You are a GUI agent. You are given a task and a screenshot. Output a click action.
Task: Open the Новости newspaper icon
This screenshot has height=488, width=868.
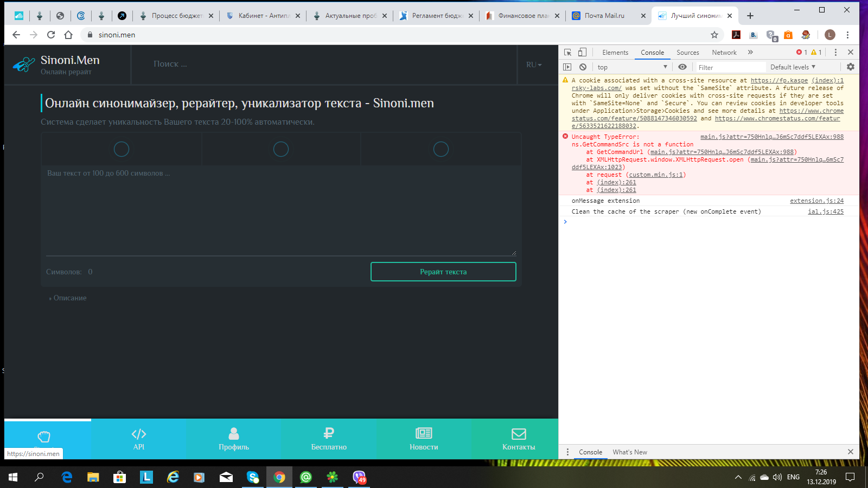point(424,433)
